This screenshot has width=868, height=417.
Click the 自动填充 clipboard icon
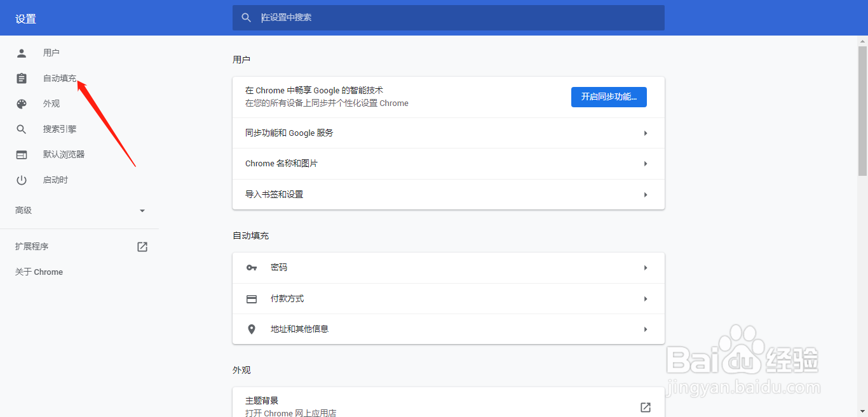[21, 78]
